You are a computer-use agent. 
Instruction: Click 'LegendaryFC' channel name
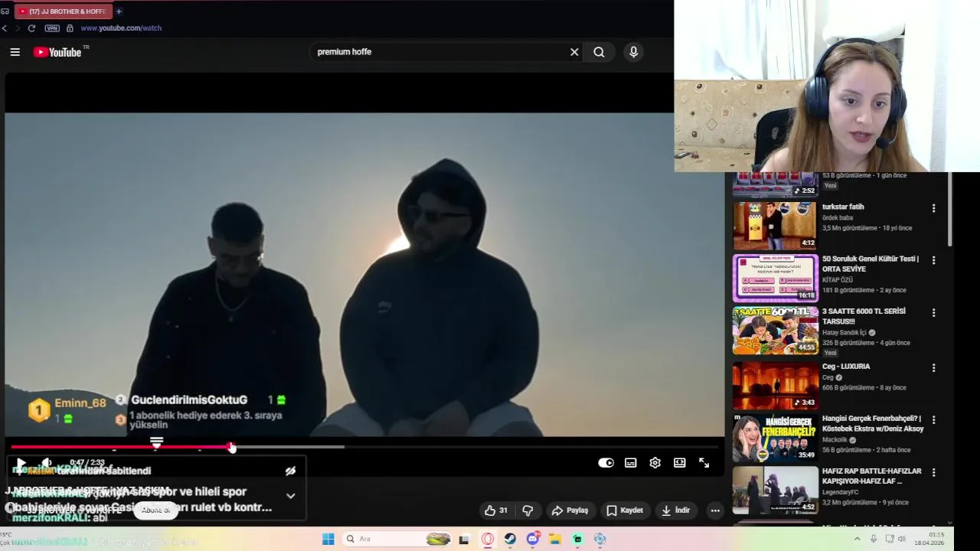pyautogui.click(x=840, y=492)
